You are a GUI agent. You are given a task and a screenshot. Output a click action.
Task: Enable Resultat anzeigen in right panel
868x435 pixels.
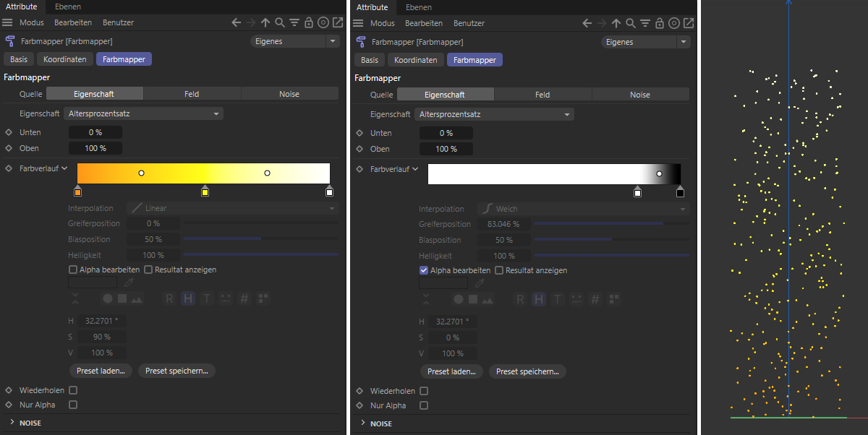click(x=499, y=270)
